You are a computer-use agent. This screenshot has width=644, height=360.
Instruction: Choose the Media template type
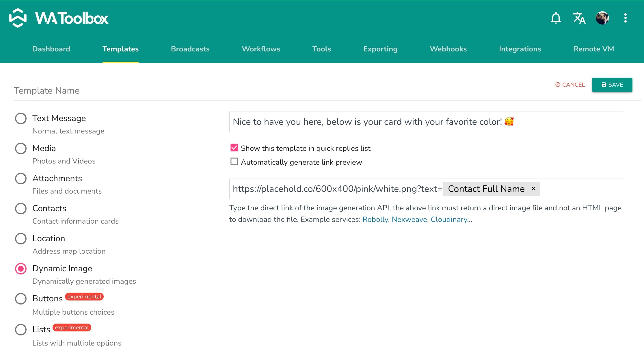click(21, 149)
